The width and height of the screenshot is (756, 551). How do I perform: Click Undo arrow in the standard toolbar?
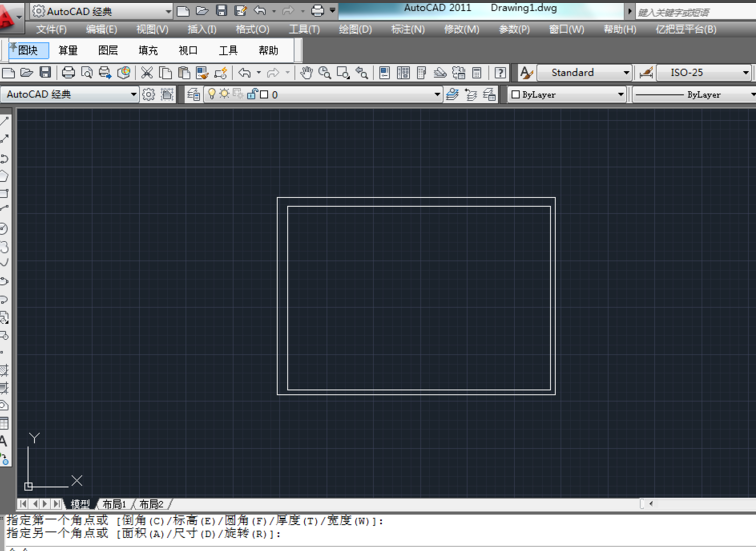(x=244, y=73)
